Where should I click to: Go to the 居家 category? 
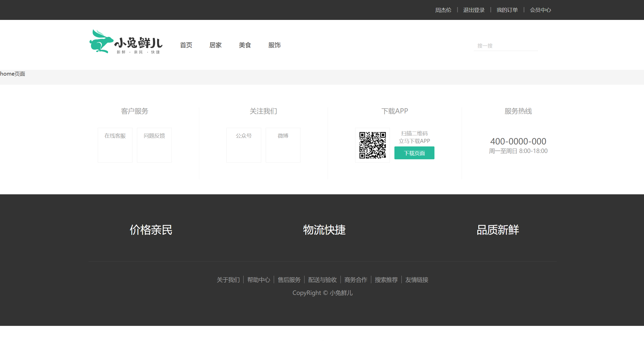point(215,45)
